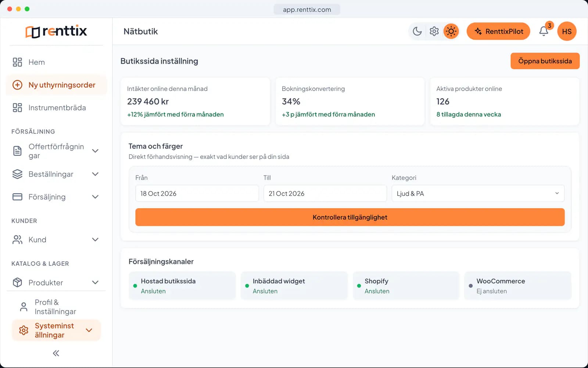This screenshot has height=368, width=588.
Task: Click Kontrollera tillgänglighet button
Action: (350, 217)
